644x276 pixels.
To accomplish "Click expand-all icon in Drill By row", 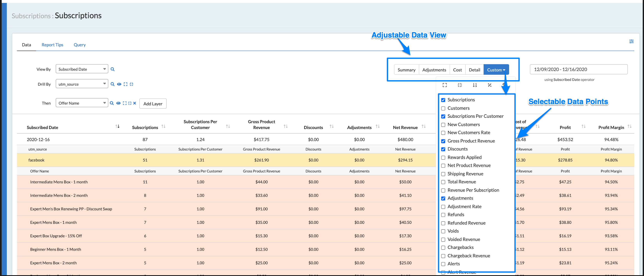I will (x=126, y=84).
